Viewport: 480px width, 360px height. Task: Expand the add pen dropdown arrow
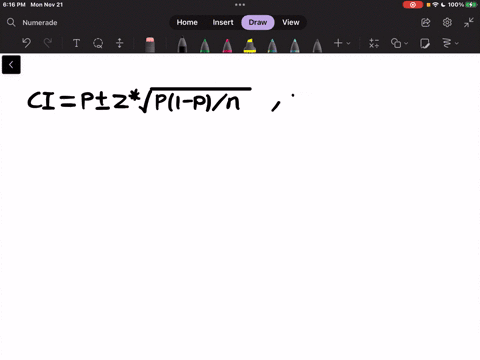(348, 43)
